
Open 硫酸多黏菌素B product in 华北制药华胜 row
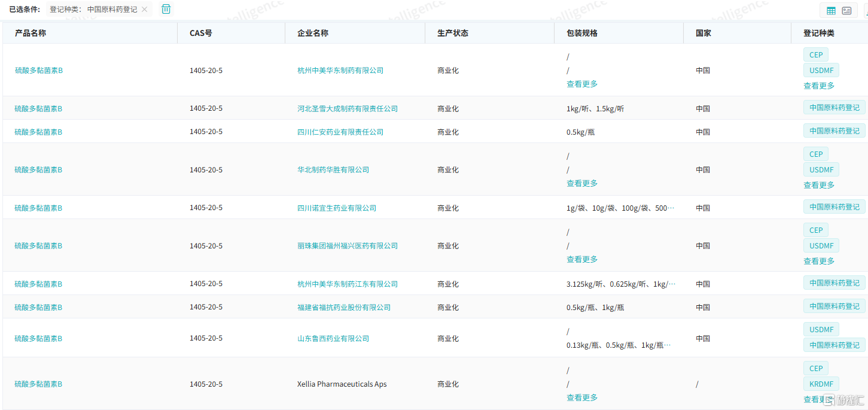(x=38, y=169)
